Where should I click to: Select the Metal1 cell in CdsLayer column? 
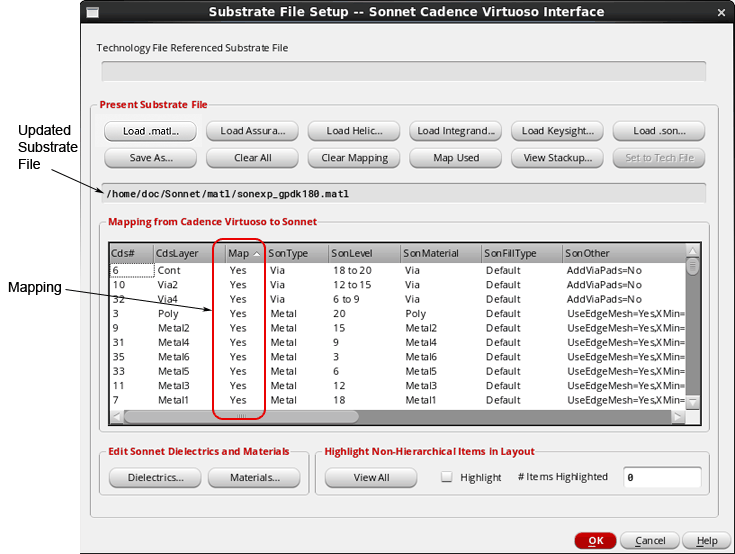pos(173,400)
